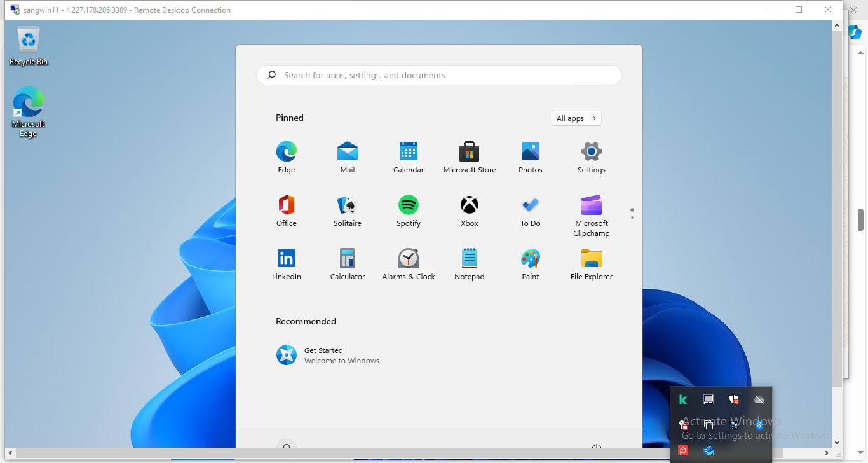Screen dimensions: 868x463
Task: Click the Bluetooth icon in tray overflow
Action: pyautogui.click(x=759, y=425)
